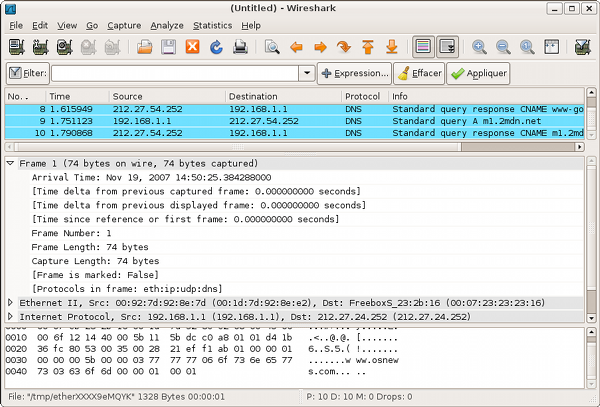Click into the display filter text field

tap(175, 73)
